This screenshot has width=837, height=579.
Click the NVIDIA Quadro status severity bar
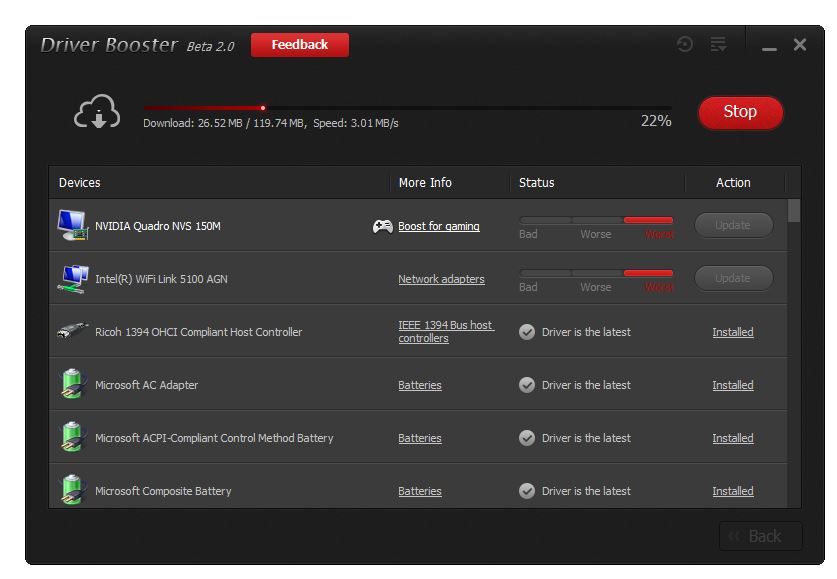click(x=596, y=220)
